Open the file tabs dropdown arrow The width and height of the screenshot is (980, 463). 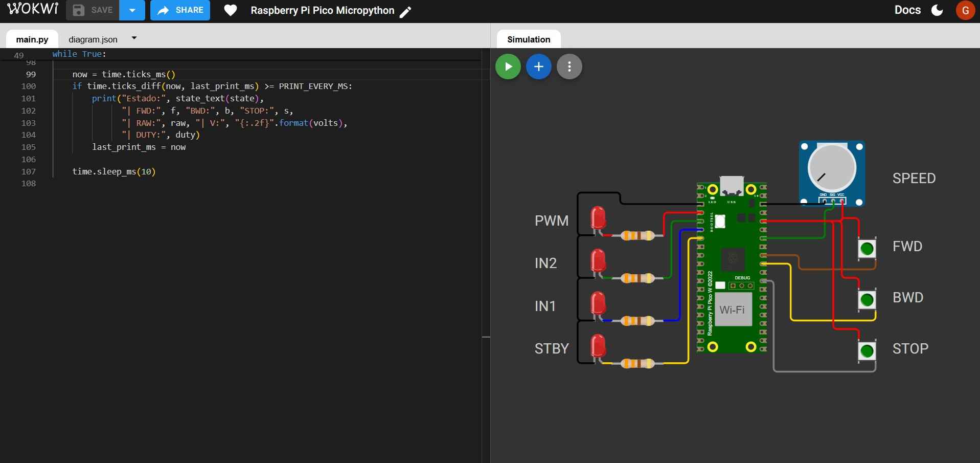tap(134, 38)
